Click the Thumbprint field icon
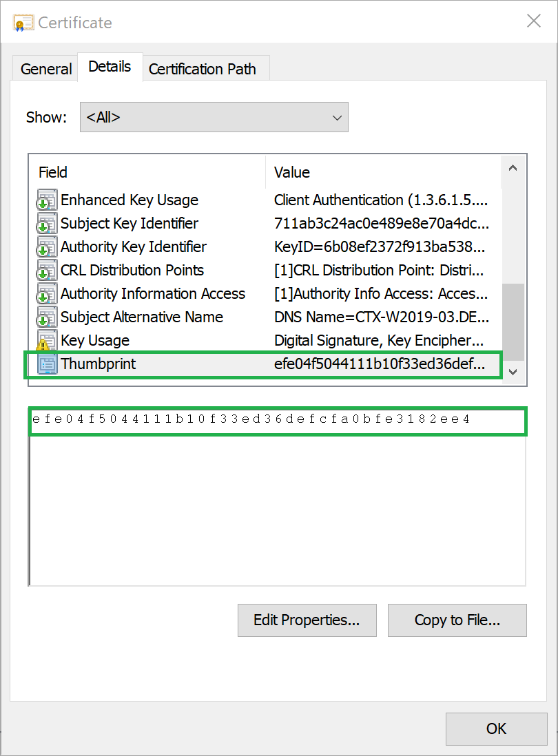This screenshot has width=558, height=756. coord(46,364)
